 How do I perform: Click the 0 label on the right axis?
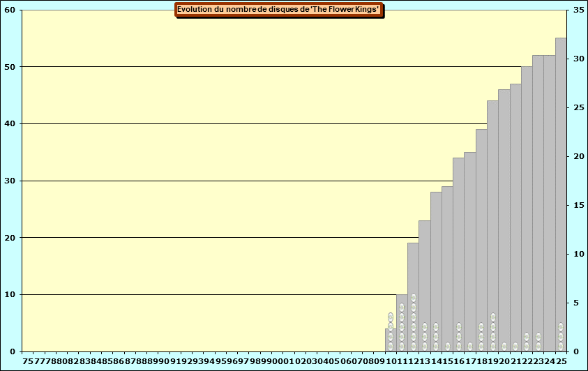coord(576,351)
